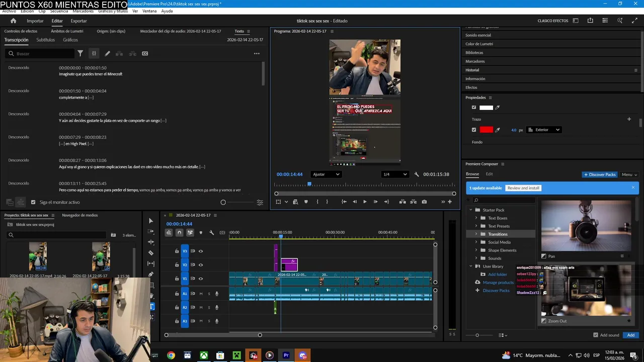
Task: Pick the red stroke color swatch
Action: tap(486, 130)
